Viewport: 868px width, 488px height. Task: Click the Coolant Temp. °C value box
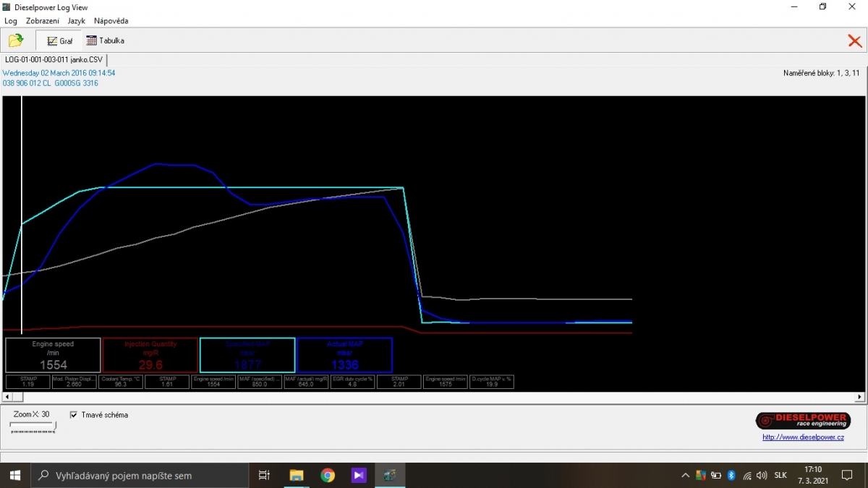120,382
